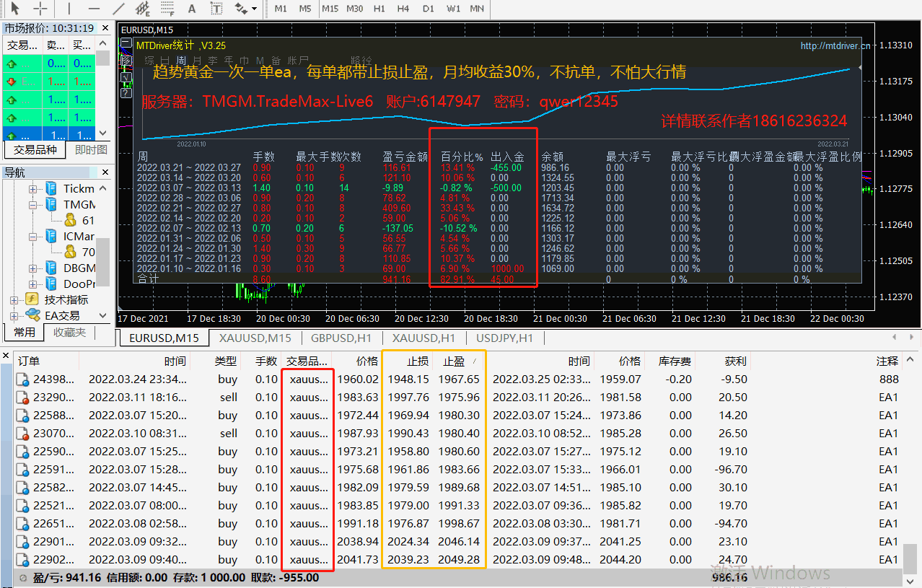Image resolution: width=922 pixels, height=588 pixels.
Task: Expand the 技术指标 tree node
Action: coord(14,299)
